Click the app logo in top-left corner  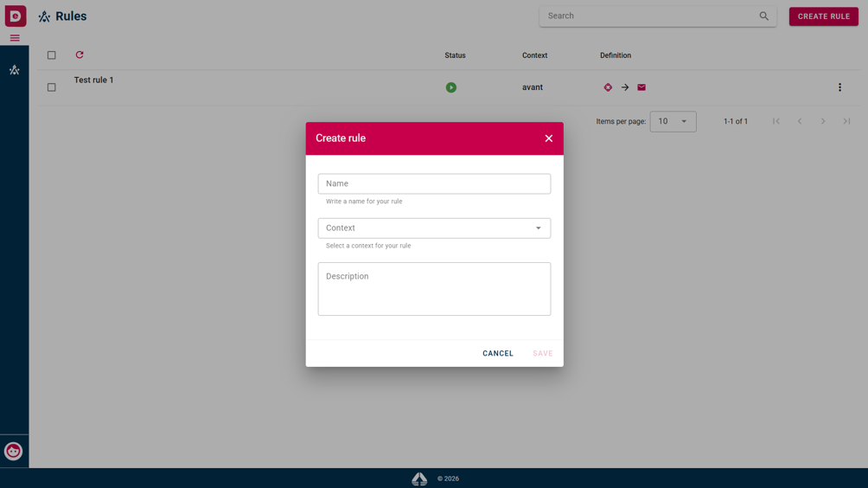coord(16,16)
